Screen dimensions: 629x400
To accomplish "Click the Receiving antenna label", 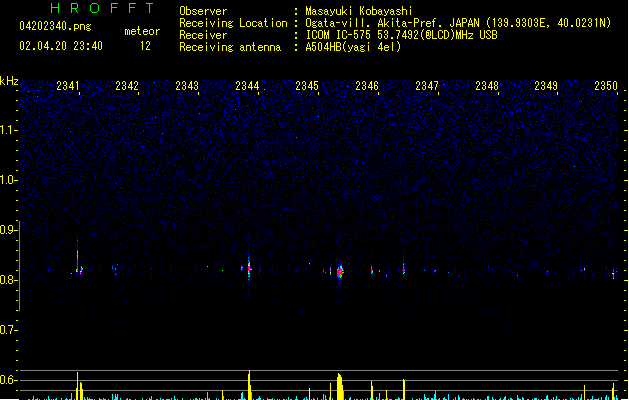I will (x=230, y=47).
